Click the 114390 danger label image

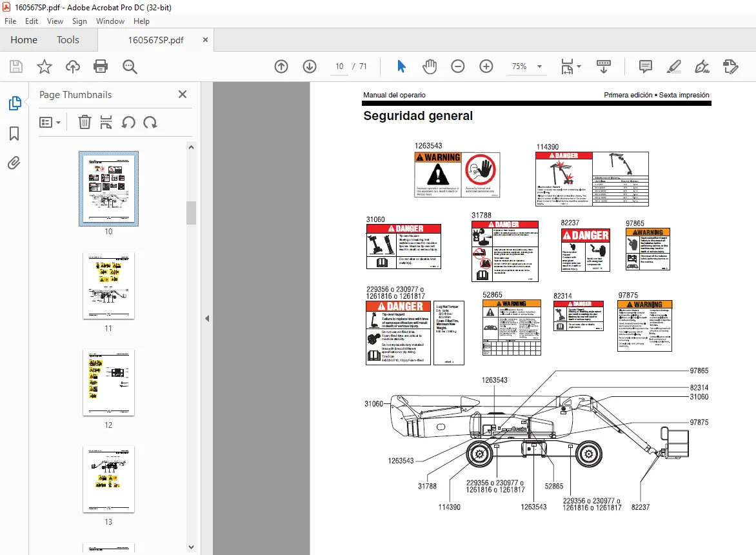point(592,179)
